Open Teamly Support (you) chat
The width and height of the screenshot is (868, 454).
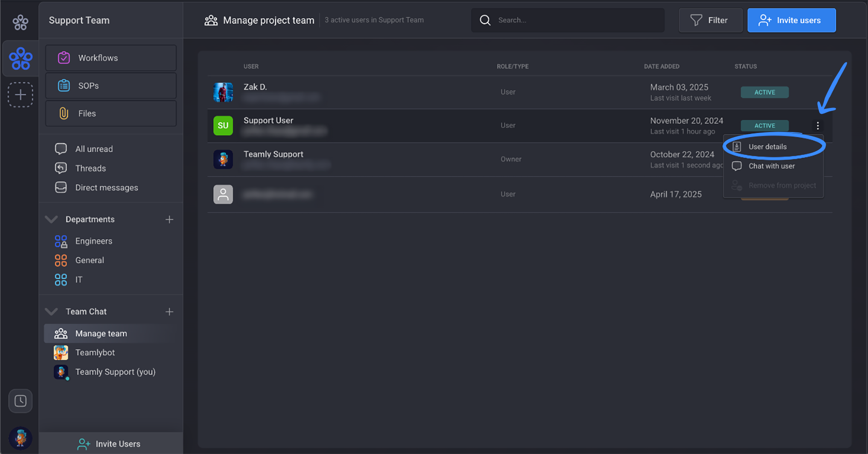click(x=115, y=372)
